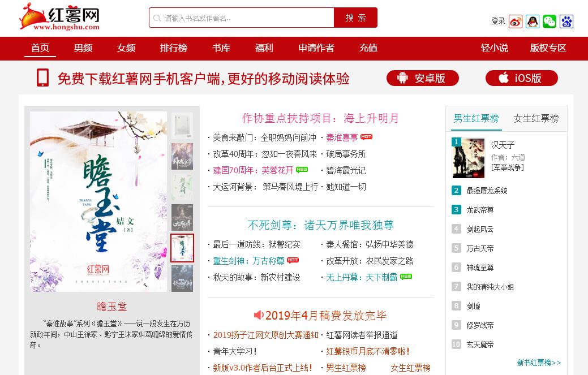Select the highlighted 瞻玉堂 carousel thumbnail
Screen dimensions: 588x375
pyautogui.click(x=182, y=248)
